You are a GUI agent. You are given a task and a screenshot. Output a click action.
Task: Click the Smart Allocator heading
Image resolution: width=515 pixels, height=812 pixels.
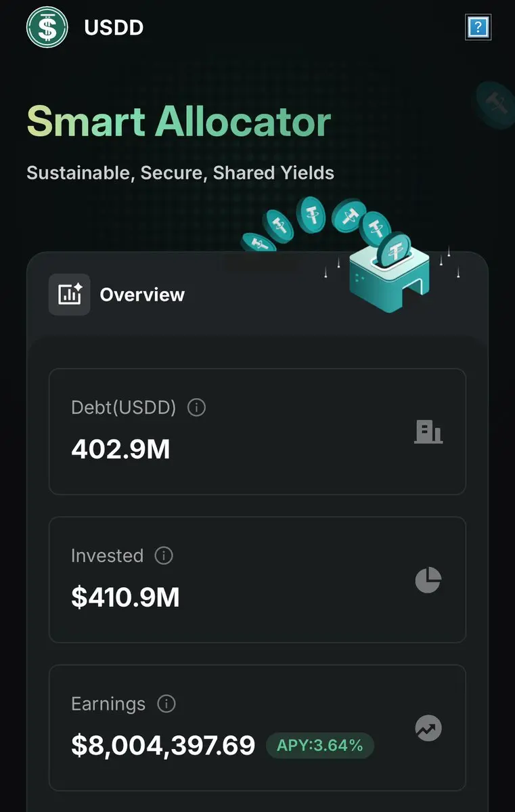tap(179, 122)
